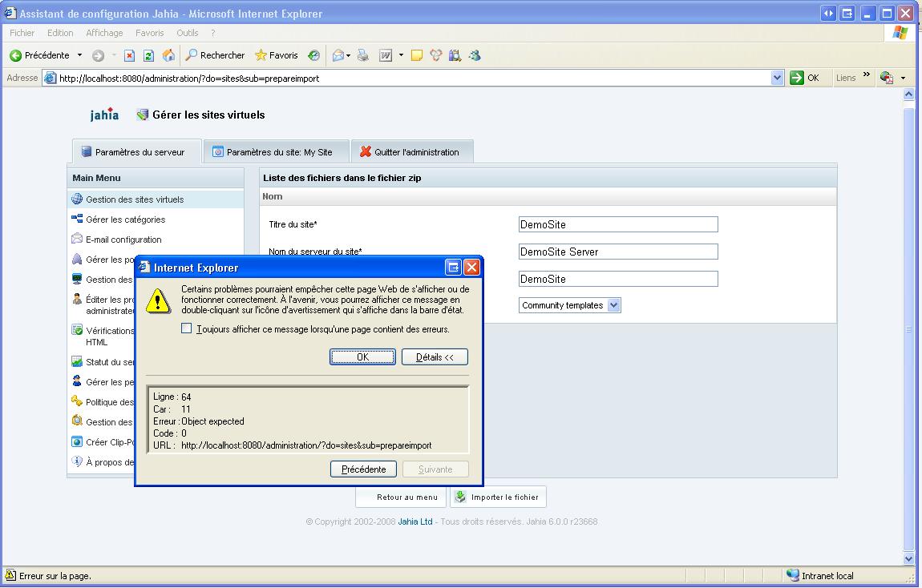Open the history clock icon in toolbar

pos(314,55)
